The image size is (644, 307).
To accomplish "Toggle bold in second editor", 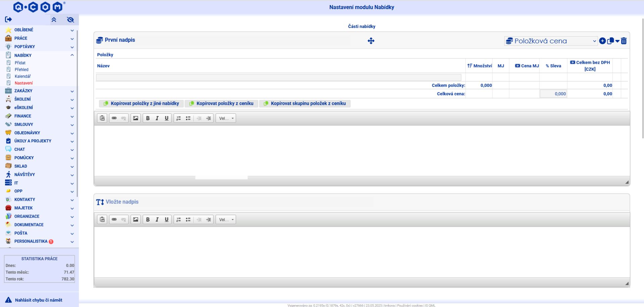I will [x=148, y=220].
